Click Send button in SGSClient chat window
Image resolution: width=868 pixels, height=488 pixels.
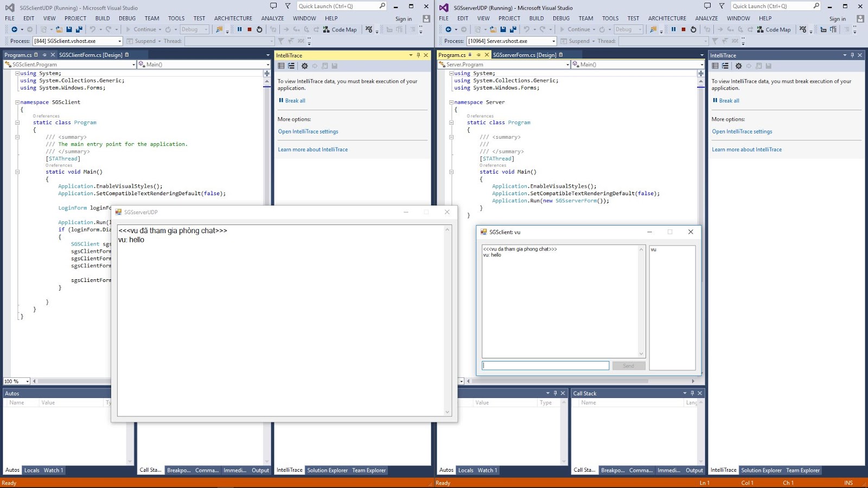click(628, 366)
